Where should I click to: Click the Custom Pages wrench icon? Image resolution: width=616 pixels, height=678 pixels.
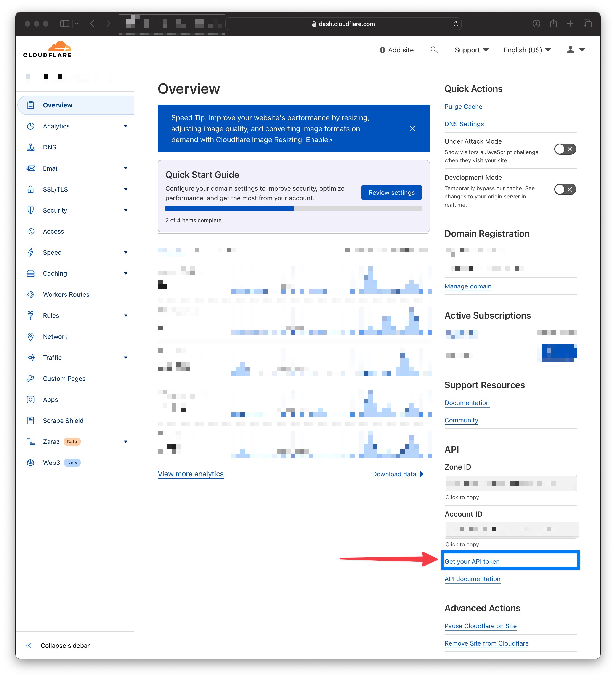(31, 378)
